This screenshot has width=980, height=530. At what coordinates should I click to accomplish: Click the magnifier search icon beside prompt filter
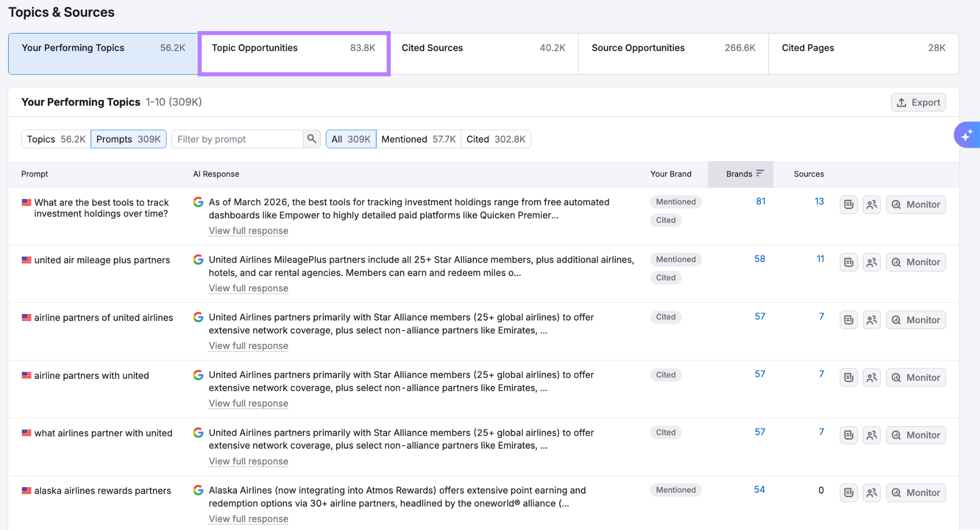point(312,139)
